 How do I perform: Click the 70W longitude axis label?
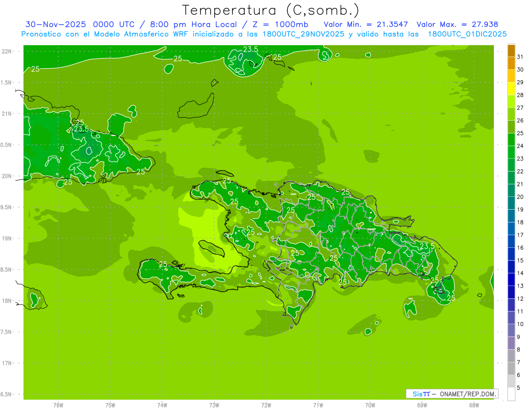[370, 405]
